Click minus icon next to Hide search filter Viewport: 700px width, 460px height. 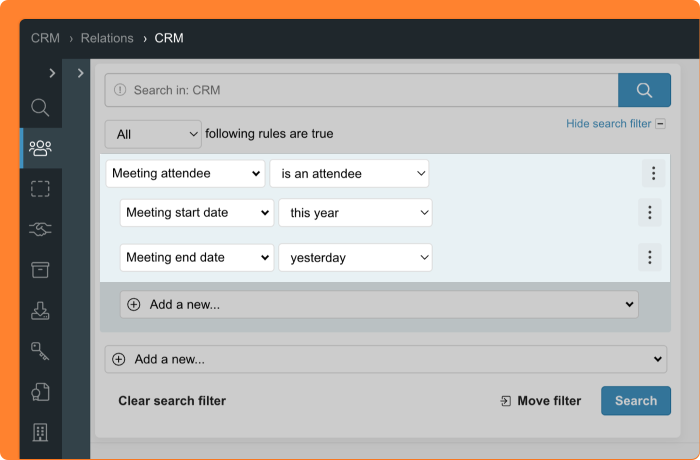pos(661,124)
